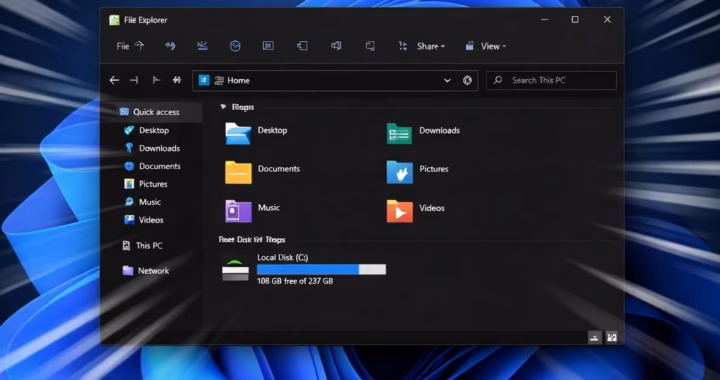This screenshot has width=720, height=380.
Task: Go to Music in the sidebar
Action: 143,202
